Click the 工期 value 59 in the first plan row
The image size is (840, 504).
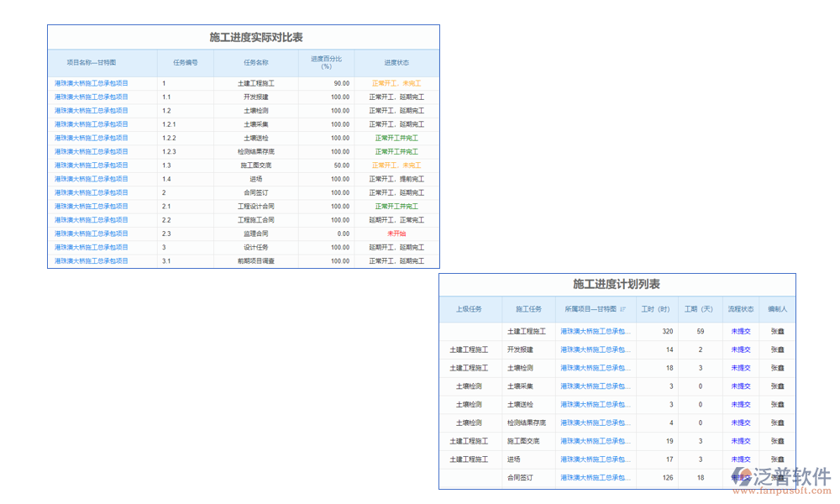[x=700, y=331]
